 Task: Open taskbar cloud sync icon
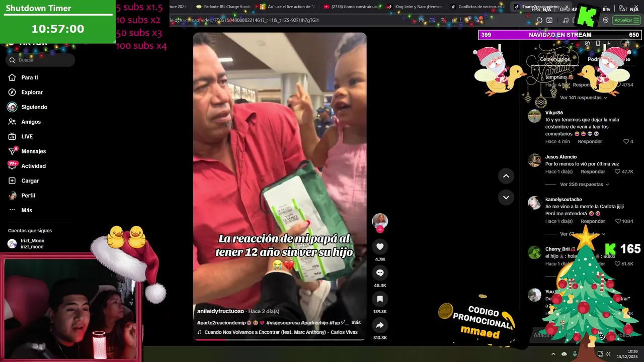tap(564, 354)
